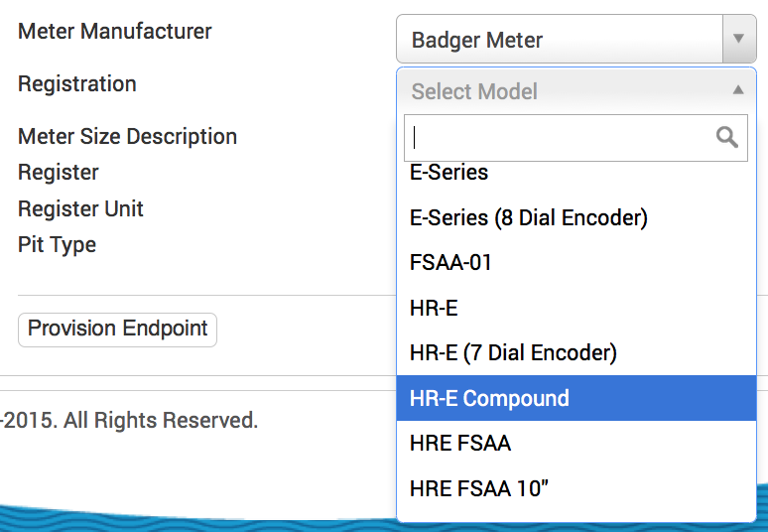Click the Registration field label
This screenshot has height=532, width=768.
77,84
